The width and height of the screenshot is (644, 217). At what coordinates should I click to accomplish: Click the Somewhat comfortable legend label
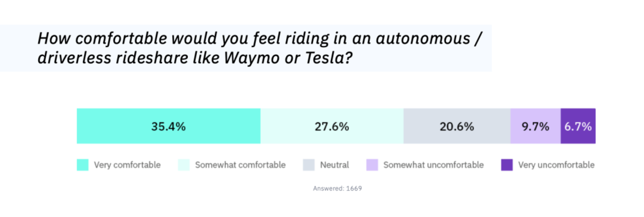(240, 165)
